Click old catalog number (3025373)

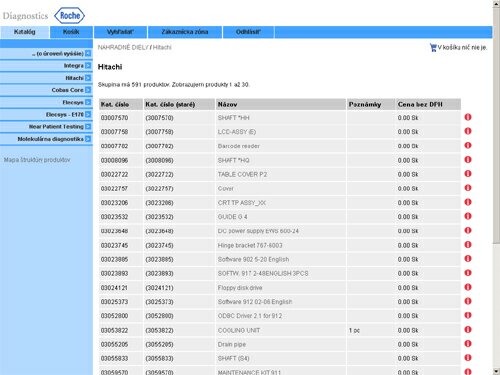159,302
